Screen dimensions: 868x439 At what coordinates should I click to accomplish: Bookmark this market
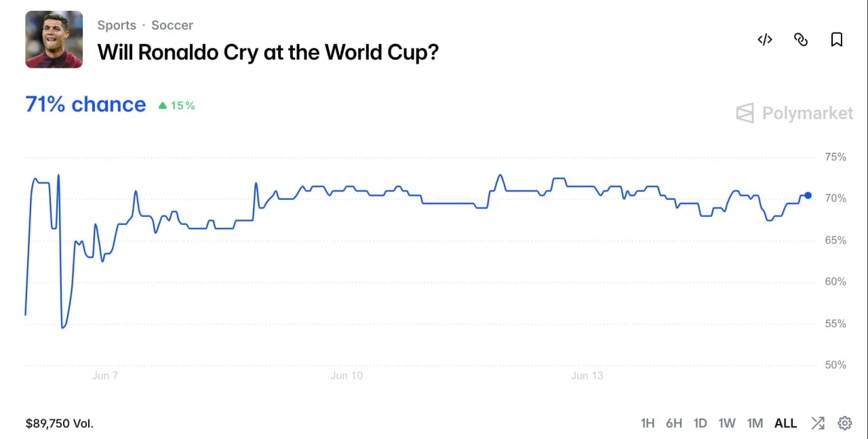(837, 40)
